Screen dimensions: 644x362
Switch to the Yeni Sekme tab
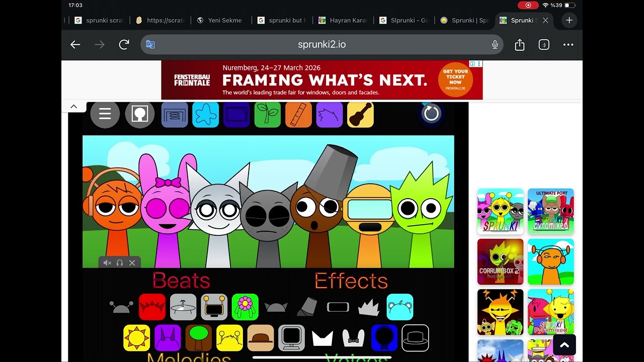219,21
